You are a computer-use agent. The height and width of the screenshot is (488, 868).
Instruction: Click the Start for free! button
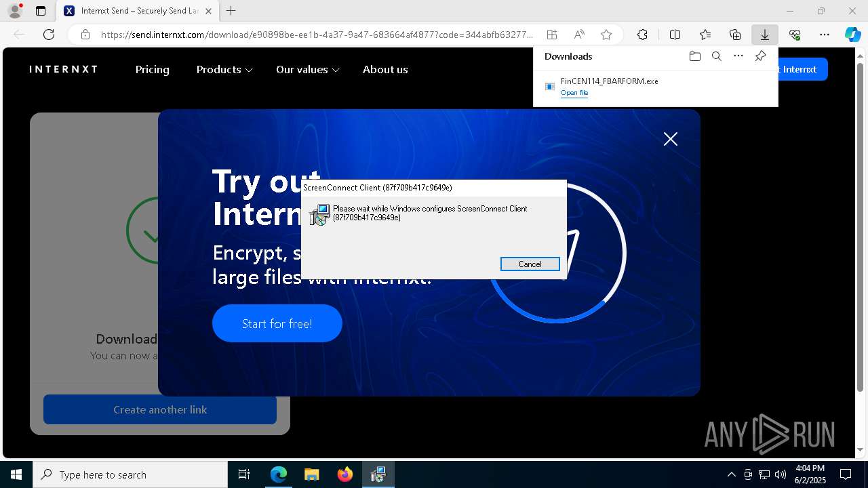(x=277, y=323)
